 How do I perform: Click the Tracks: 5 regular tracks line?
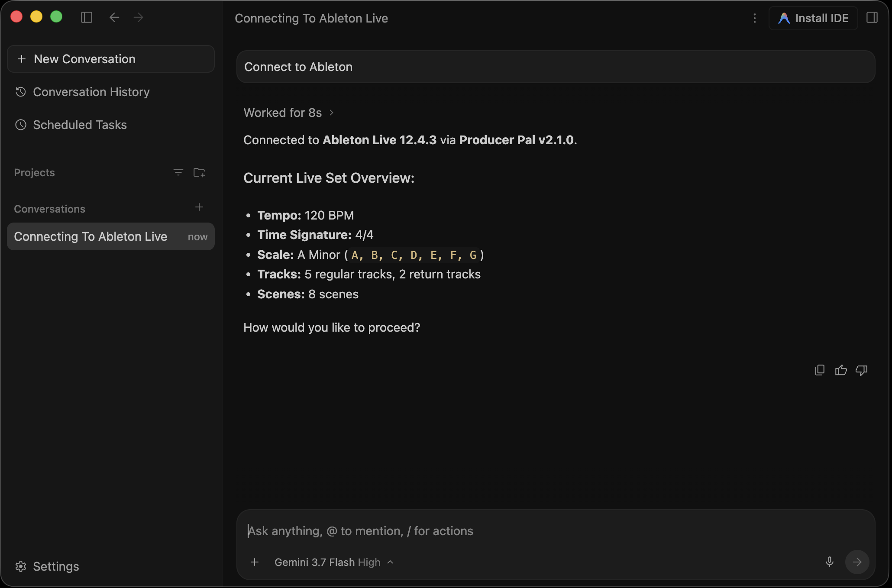pos(369,274)
